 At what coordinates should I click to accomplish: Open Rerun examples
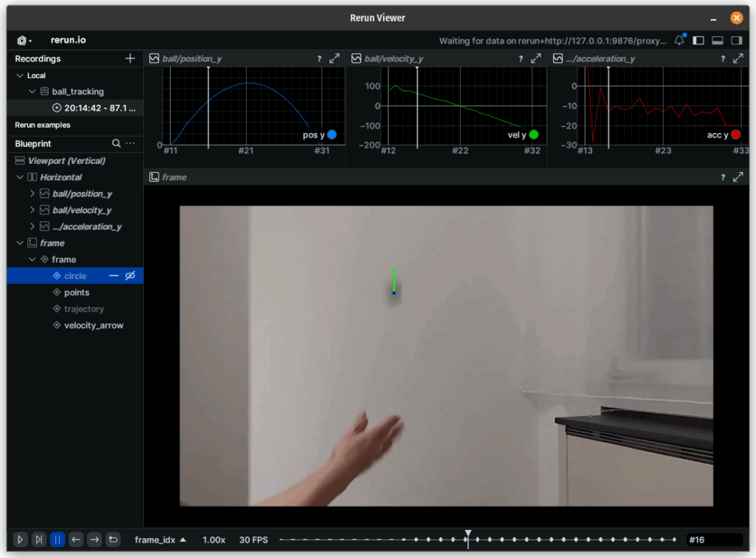click(42, 125)
